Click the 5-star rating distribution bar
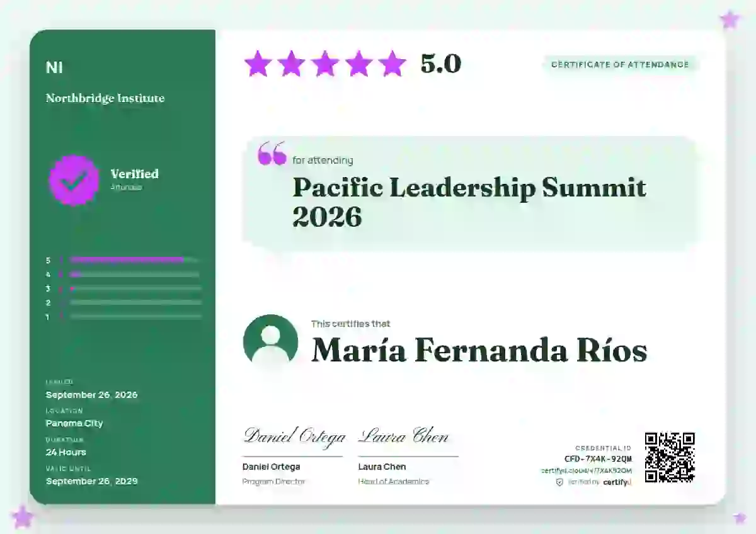756x534 pixels. [x=135, y=259]
